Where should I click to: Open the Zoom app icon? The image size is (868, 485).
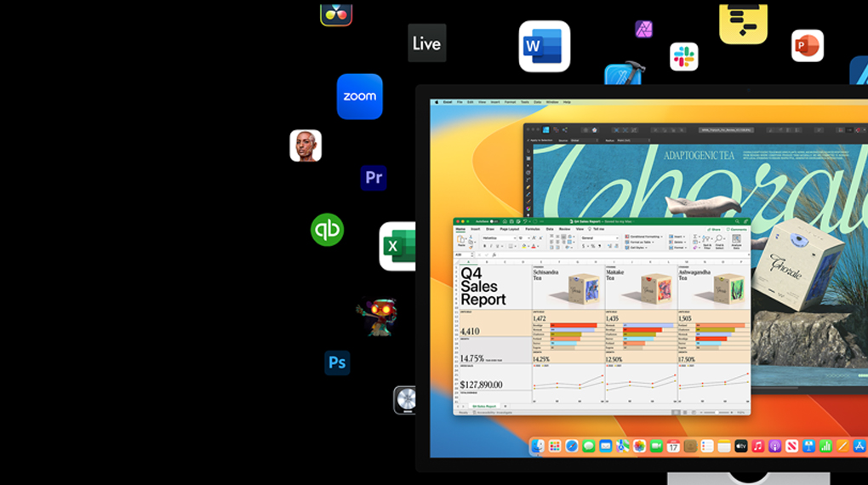point(360,96)
